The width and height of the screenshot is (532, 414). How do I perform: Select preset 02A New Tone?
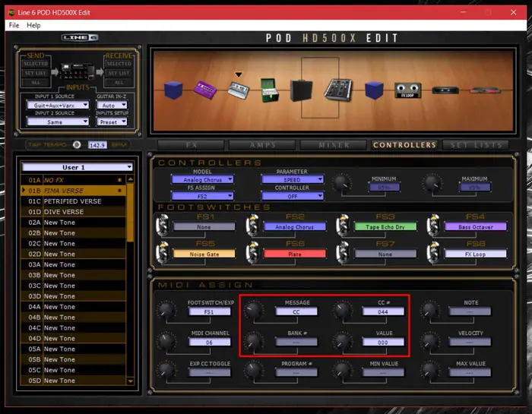click(x=73, y=222)
